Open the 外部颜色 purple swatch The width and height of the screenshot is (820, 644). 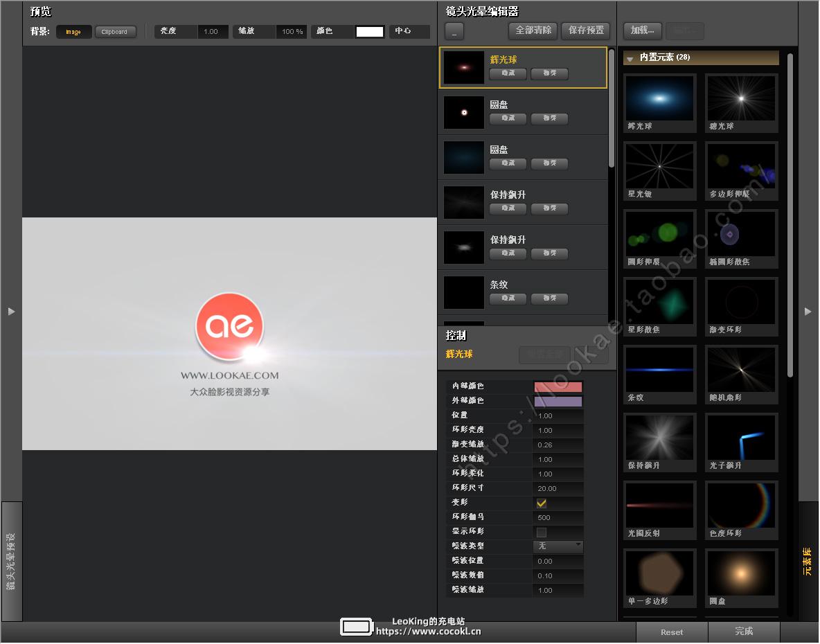(558, 402)
